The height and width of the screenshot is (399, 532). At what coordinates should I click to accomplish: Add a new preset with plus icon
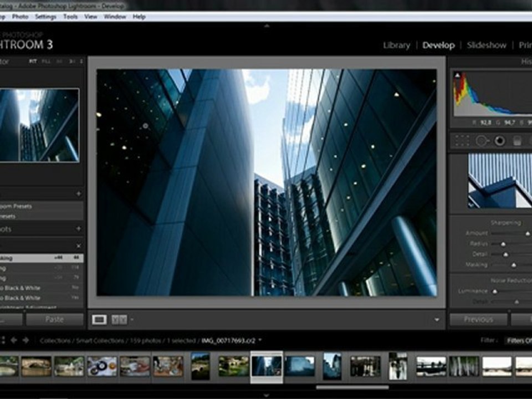78,194
